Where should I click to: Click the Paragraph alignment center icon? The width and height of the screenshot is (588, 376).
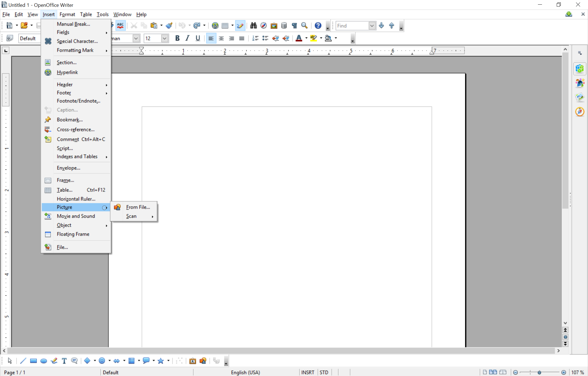click(221, 39)
